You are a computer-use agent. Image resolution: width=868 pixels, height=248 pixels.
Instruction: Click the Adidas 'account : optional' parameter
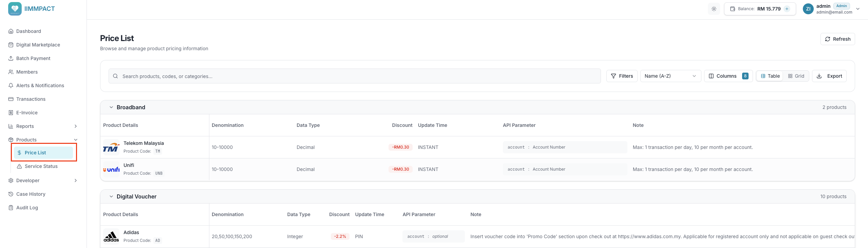pyautogui.click(x=433, y=236)
